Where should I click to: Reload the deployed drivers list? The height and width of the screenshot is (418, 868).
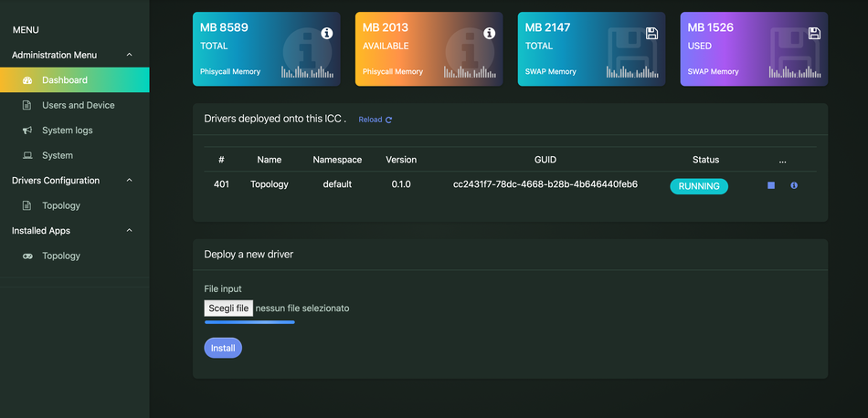[375, 120]
